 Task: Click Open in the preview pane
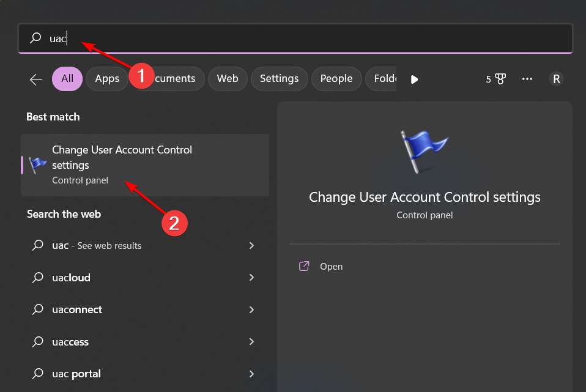(331, 267)
